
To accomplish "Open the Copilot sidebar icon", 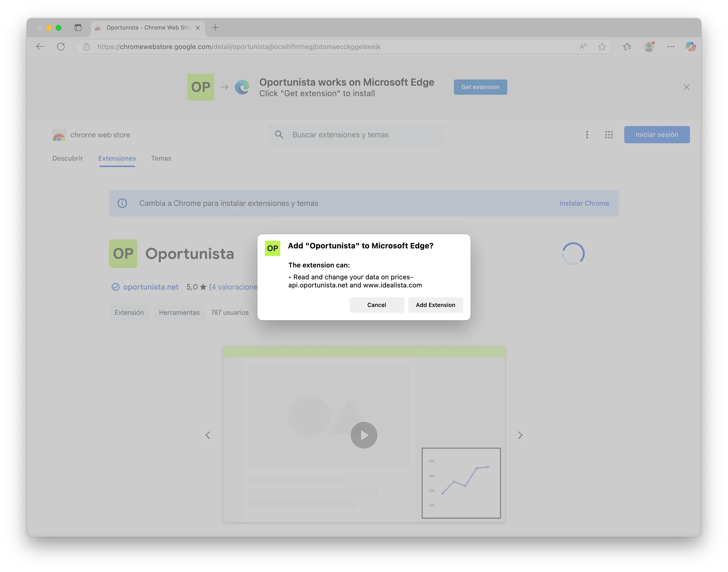I will [690, 47].
